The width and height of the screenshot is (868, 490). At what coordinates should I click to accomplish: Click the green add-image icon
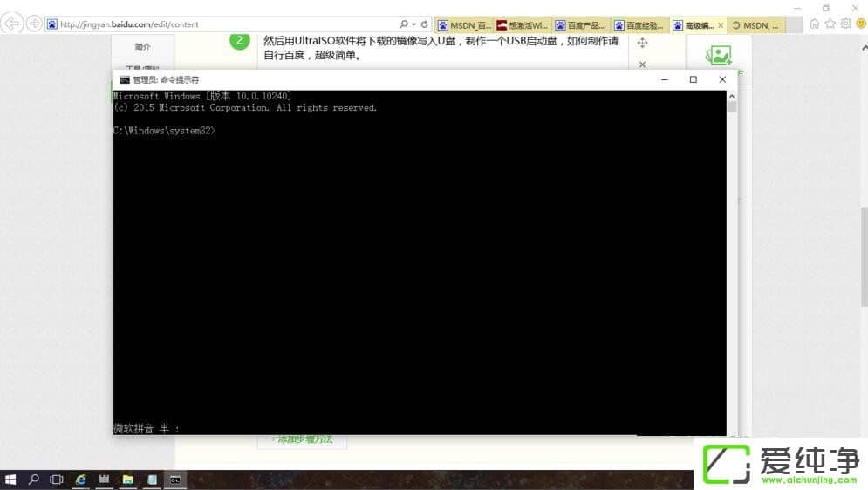click(x=719, y=55)
